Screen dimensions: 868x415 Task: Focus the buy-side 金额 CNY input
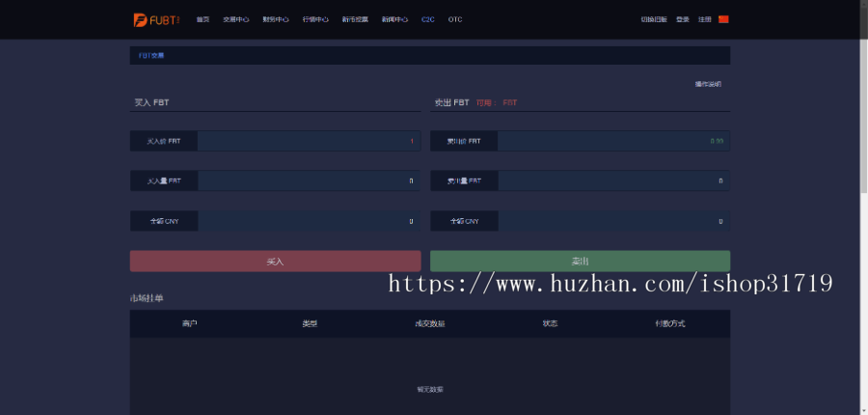pyautogui.click(x=309, y=221)
